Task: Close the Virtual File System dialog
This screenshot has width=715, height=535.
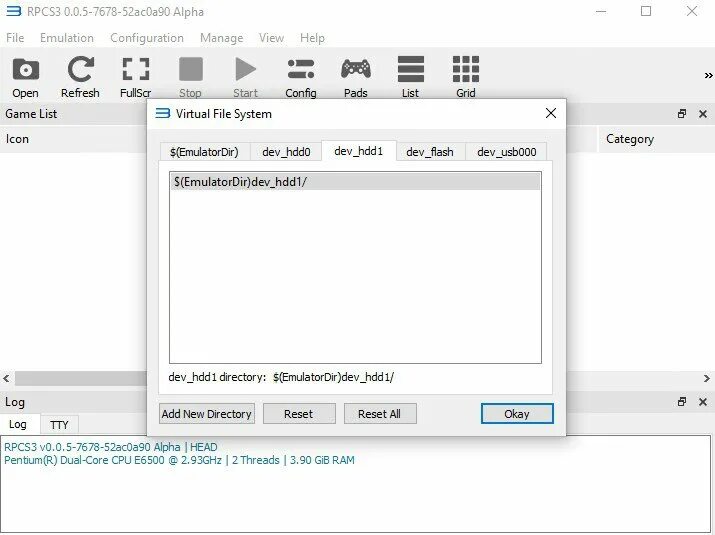Action: (551, 113)
